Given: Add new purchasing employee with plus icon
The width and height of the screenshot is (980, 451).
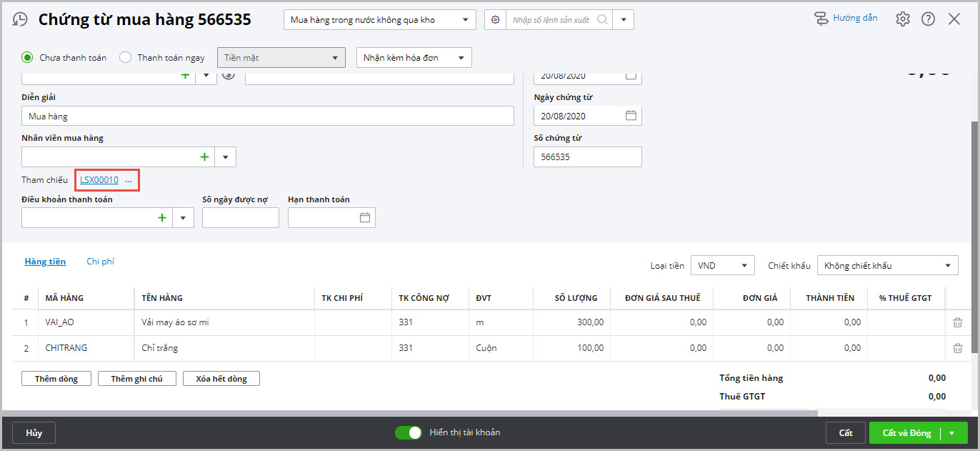Looking at the screenshot, I should (x=204, y=157).
